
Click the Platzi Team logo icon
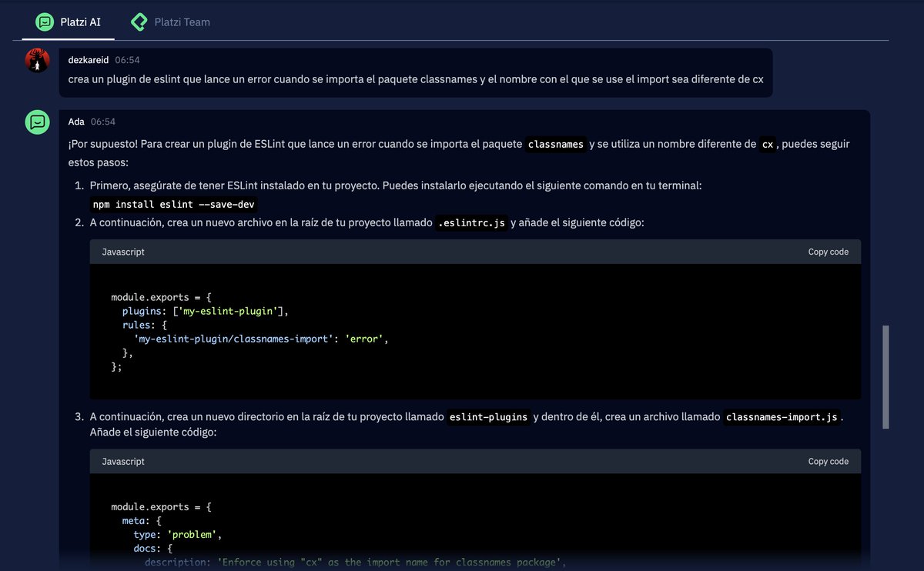139,22
